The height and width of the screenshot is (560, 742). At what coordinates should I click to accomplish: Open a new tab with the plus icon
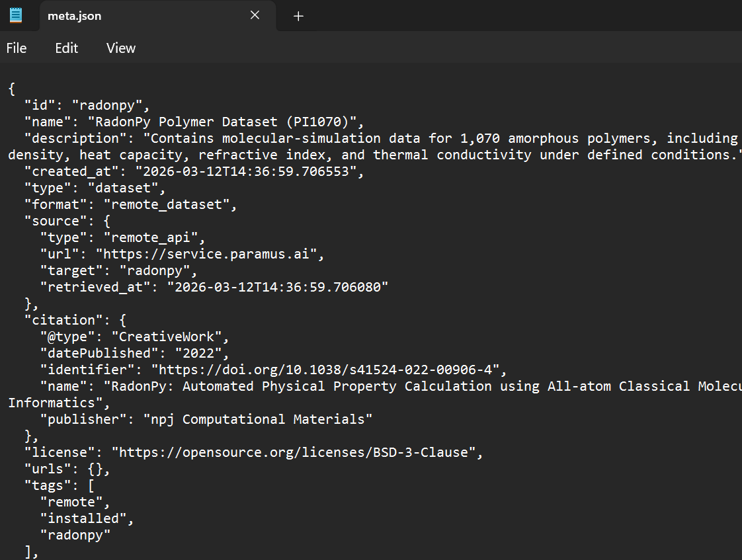click(298, 16)
